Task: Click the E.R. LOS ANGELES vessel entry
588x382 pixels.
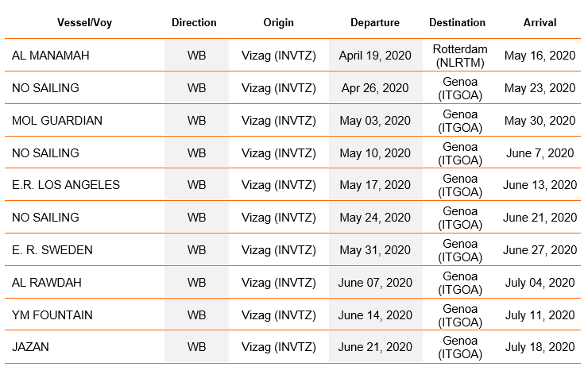Action: (66, 185)
